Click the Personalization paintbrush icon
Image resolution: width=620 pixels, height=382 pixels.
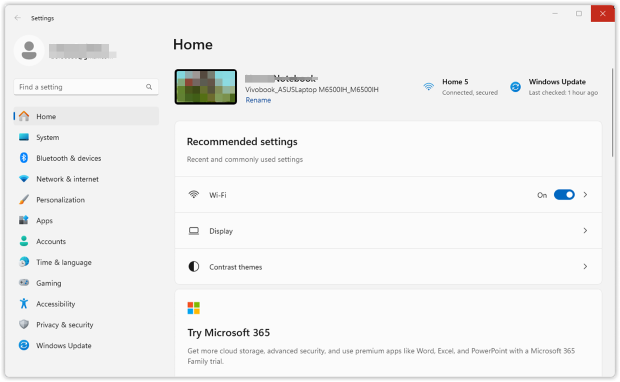24,200
